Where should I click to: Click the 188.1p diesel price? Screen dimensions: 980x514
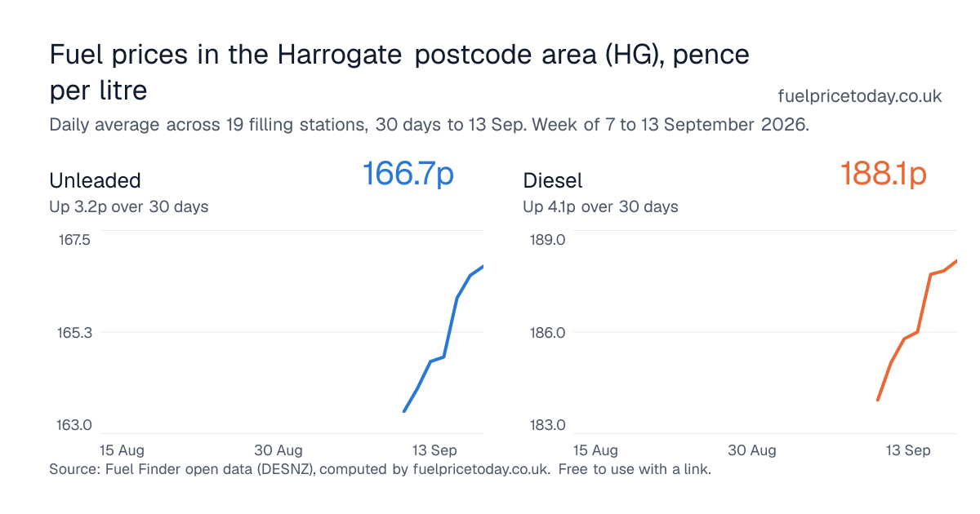(884, 174)
